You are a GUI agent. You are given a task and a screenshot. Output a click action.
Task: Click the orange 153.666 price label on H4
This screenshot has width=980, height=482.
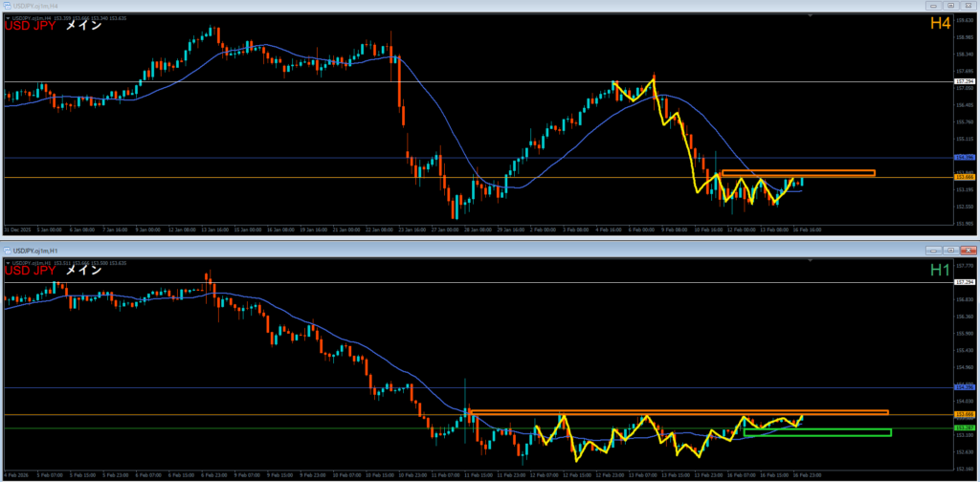965,178
